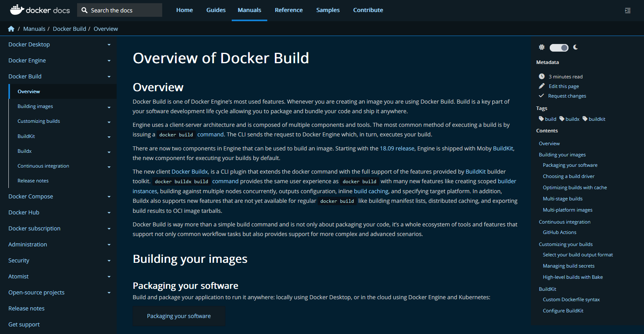Jump to GitHub Actions in Contents

(x=559, y=232)
